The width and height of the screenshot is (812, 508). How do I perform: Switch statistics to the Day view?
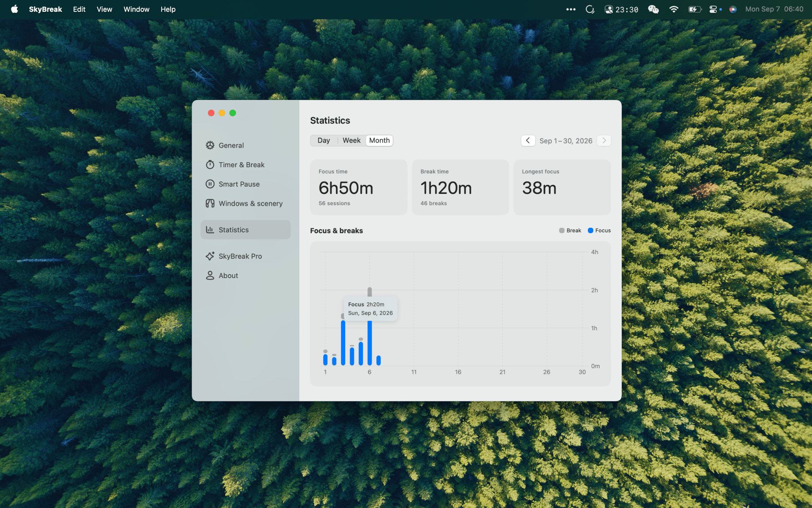pos(324,141)
